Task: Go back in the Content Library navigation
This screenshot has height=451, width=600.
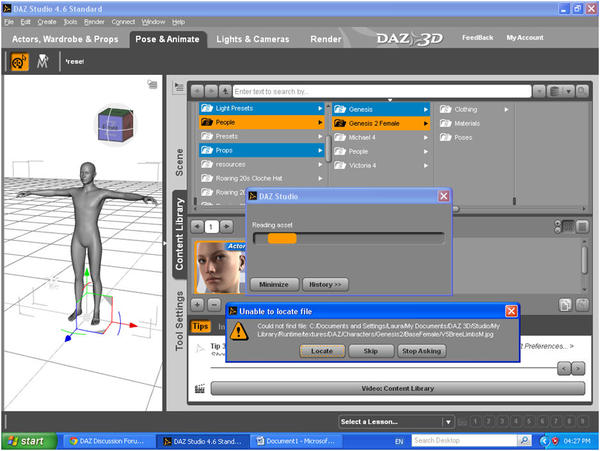Action: tap(197, 91)
